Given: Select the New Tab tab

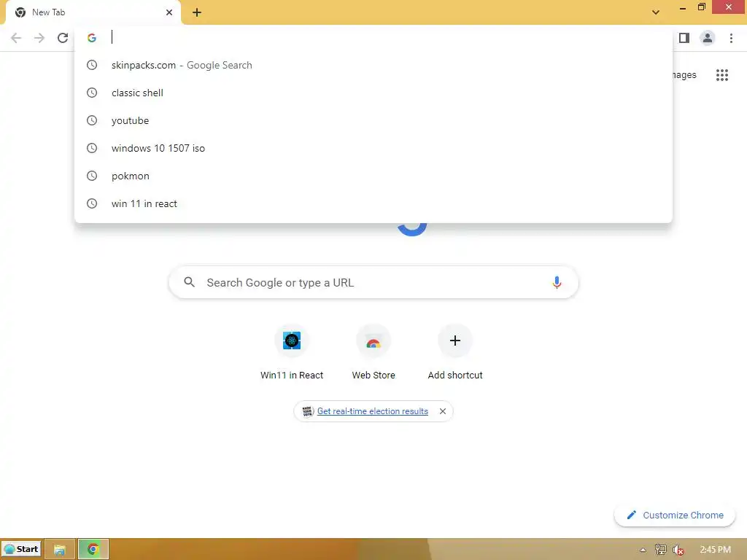Looking at the screenshot, I should coord(93,12).
